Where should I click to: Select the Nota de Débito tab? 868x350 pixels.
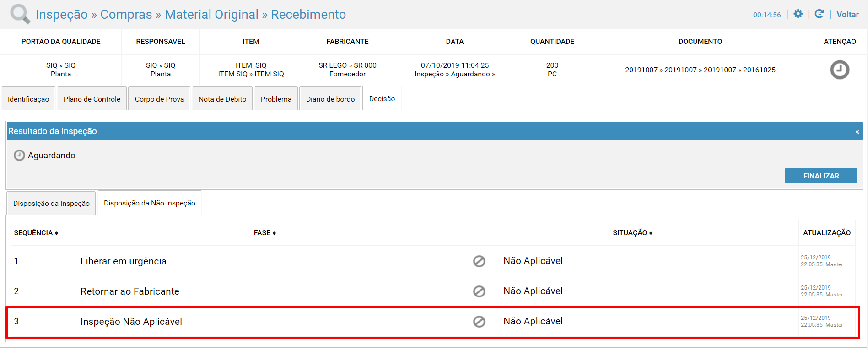coord(222,99)
